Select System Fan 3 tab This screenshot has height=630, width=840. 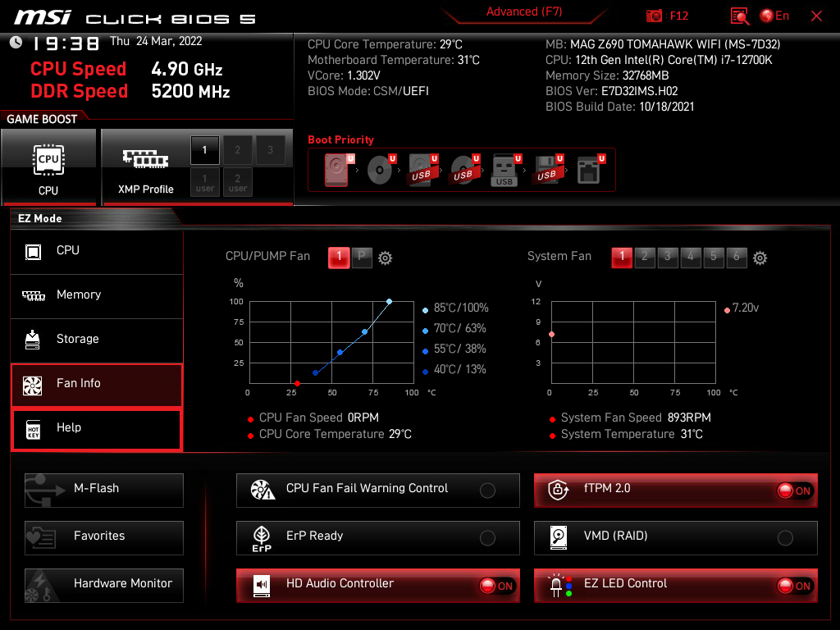click(x=668, y=257)
